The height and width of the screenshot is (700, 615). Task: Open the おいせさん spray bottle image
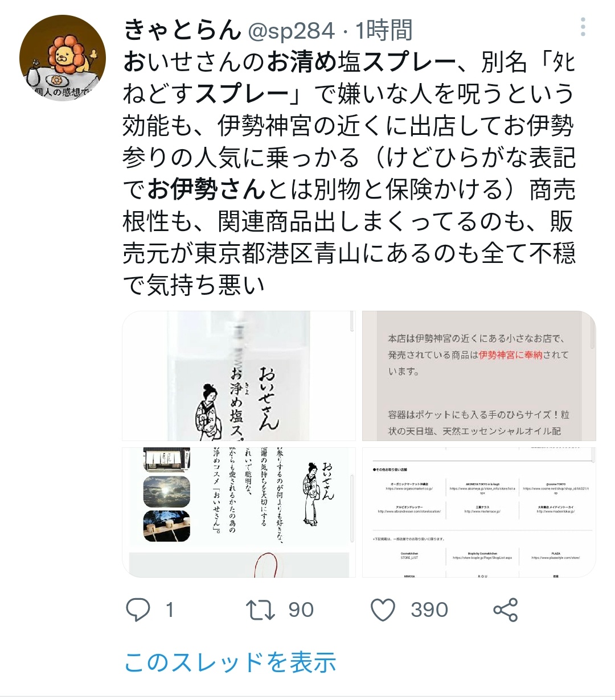(239, 376)
